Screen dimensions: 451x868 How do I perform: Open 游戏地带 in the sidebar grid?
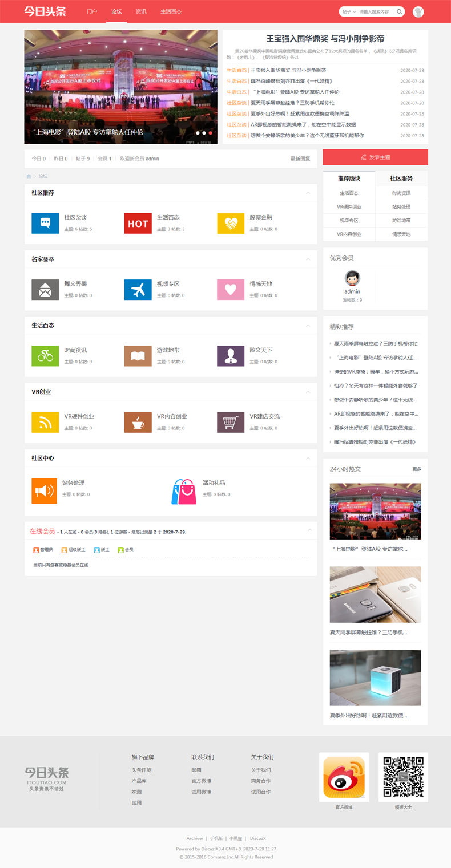click(x=401, y=220)
